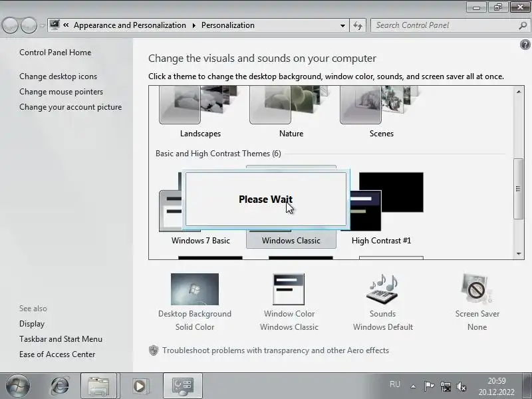Click the Window Color Windows Classic label
This screenshot has height=399, width=532.
click(x=289, y=321)
